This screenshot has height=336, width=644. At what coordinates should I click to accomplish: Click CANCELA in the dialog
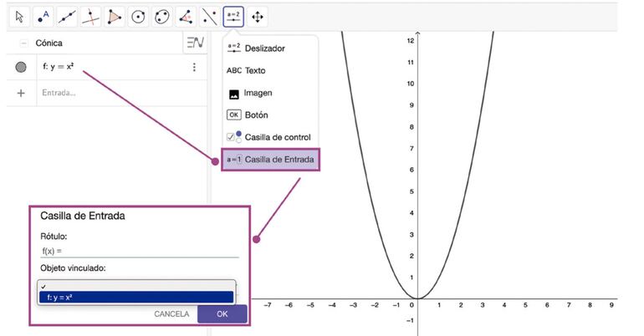click(x=171, y=314)
